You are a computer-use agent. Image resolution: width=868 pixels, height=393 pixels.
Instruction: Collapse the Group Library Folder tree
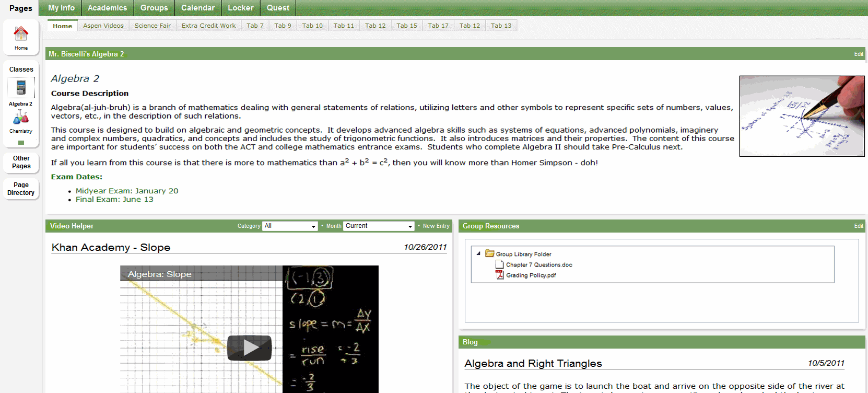[478, 253]
